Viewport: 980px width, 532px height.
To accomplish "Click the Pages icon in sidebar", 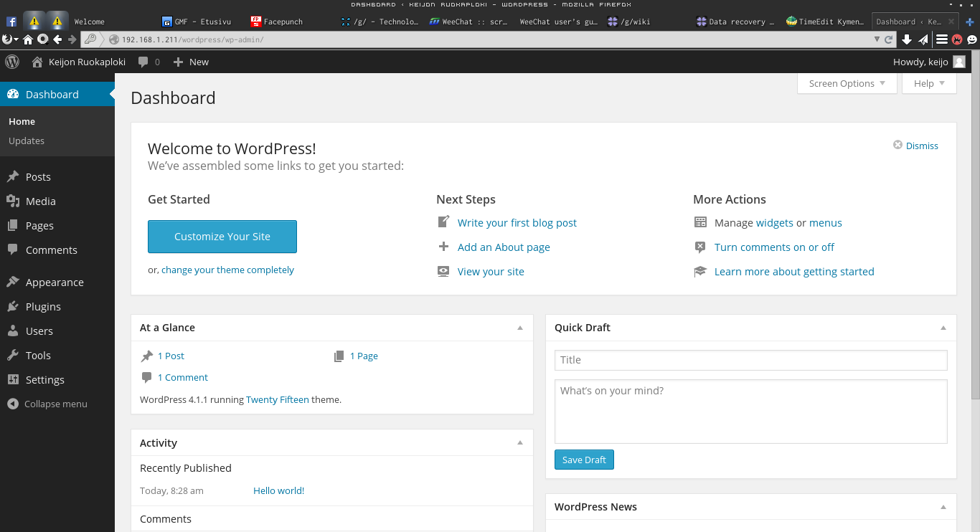I will pyautogui.click(x=13, y=225).
